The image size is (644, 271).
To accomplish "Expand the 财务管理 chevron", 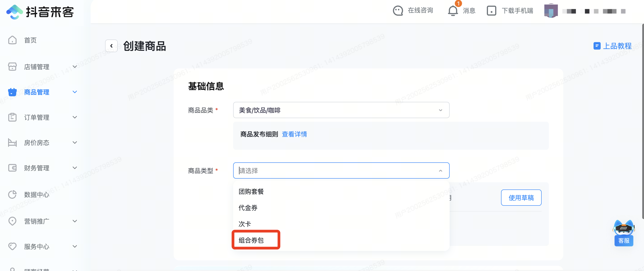I will (74, 168).
